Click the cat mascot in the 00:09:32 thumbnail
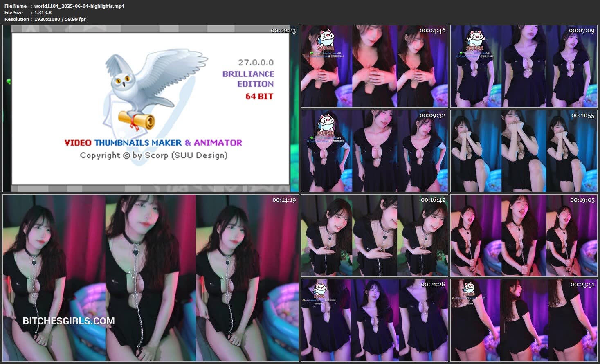 click(326, 123)
